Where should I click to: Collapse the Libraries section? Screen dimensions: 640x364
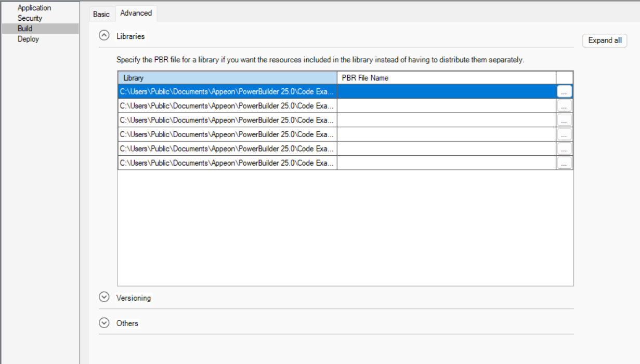coord(105,36)
